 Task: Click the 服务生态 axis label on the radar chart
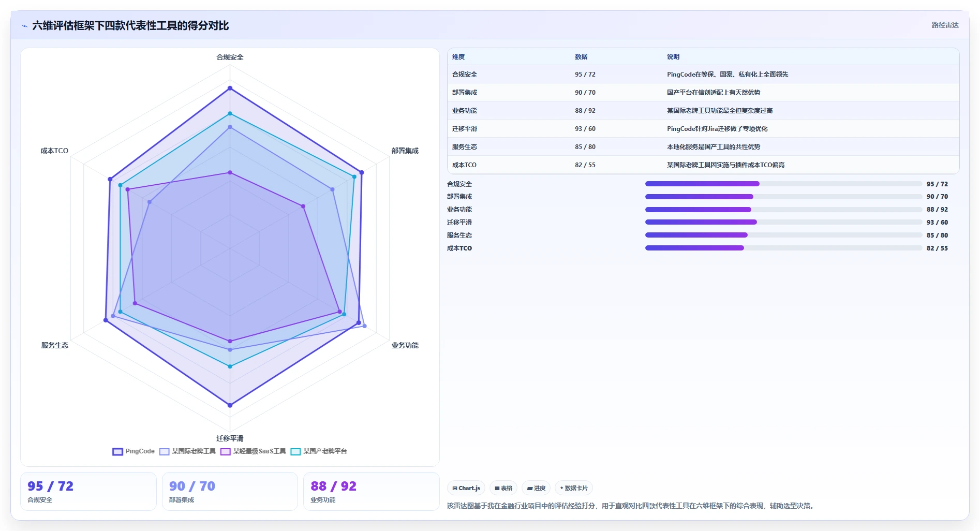[55, 345]
